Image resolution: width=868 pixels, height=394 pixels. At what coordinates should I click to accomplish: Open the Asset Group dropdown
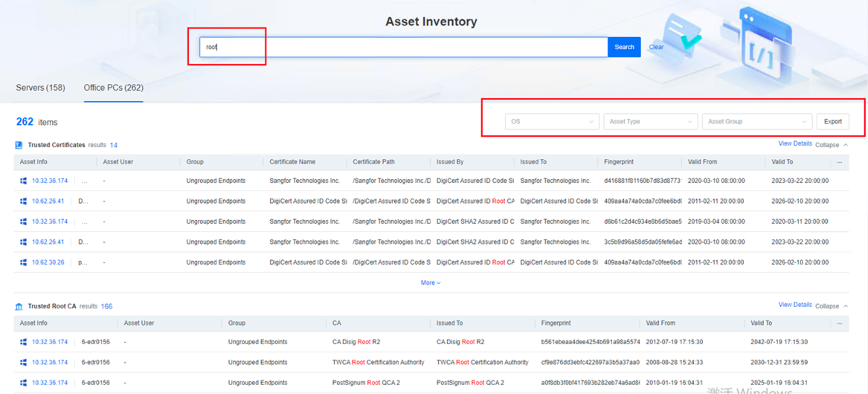(x=756, y=121)
